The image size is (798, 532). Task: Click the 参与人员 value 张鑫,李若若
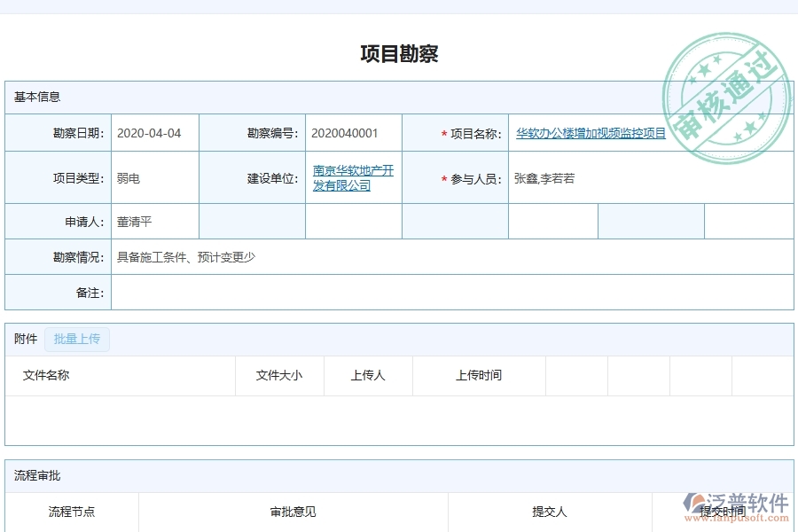[x=543, y=177]
